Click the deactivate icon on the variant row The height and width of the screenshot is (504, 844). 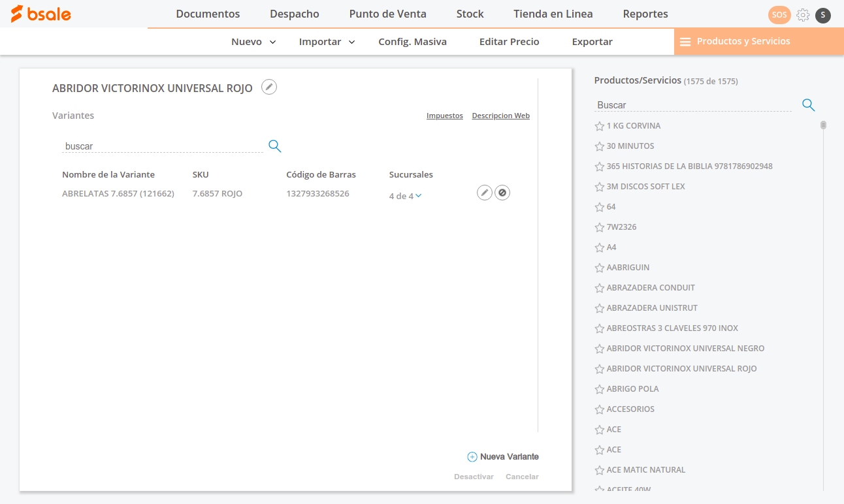click(x=502, y=193)
